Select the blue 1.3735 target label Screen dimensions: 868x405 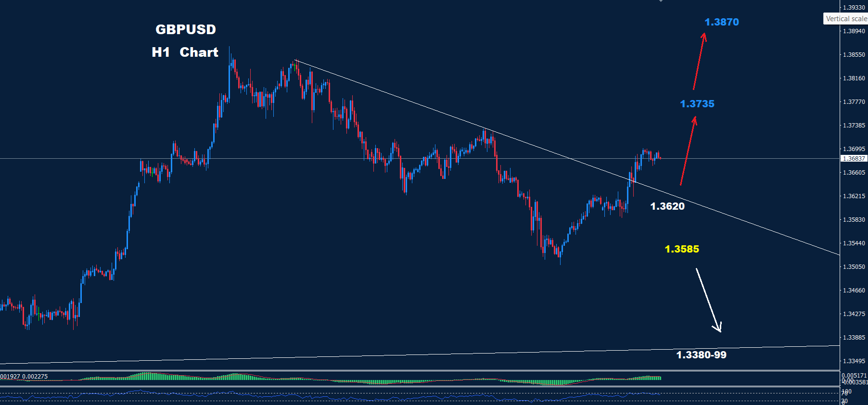point(697,104)
